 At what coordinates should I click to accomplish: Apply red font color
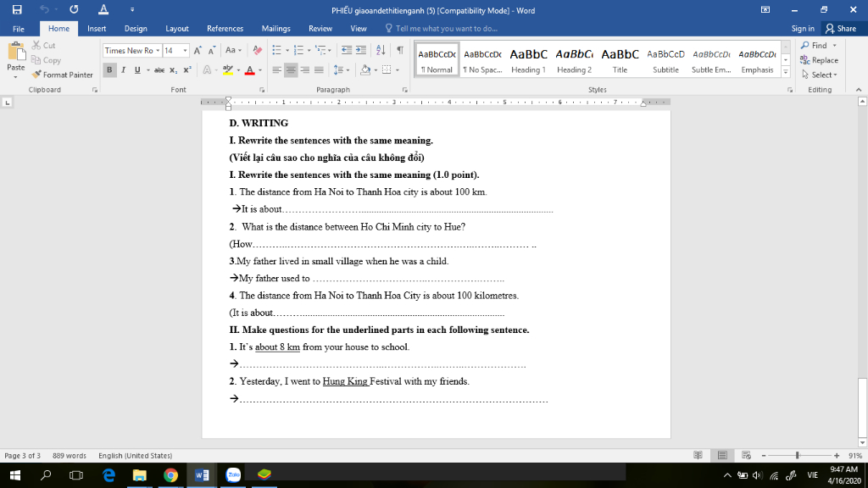(250, 69)
